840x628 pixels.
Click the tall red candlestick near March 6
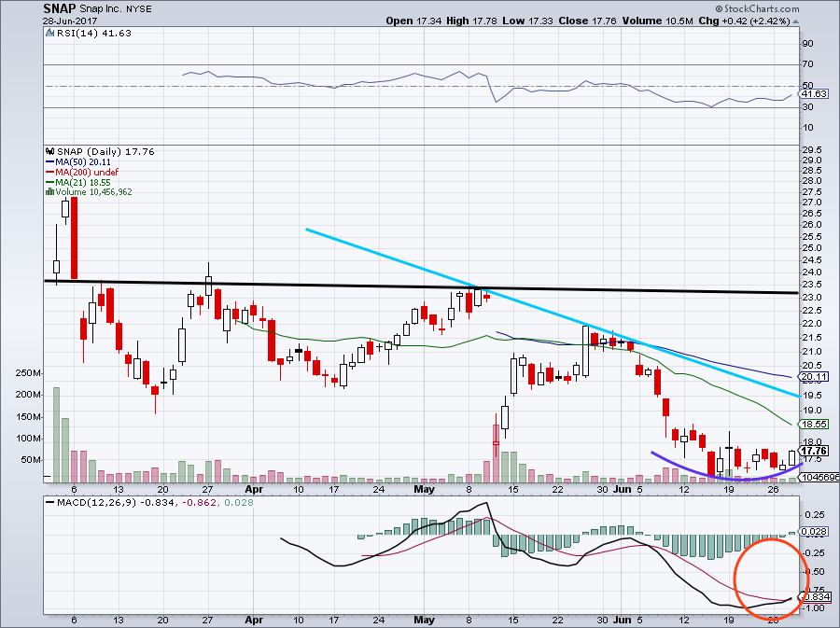75,238
